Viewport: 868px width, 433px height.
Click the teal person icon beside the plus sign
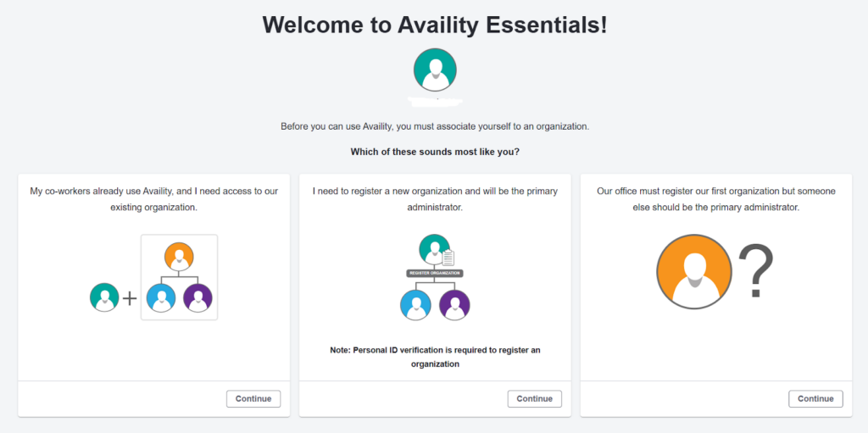pos(104,297)
